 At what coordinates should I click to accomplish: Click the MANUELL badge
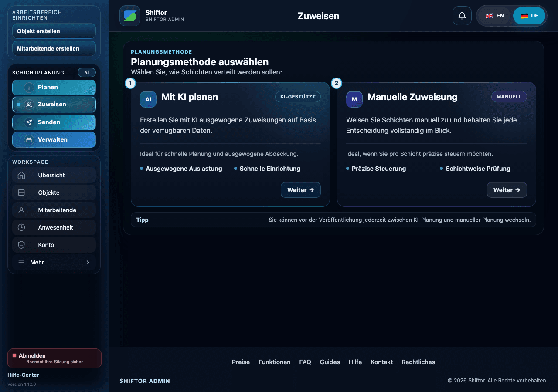(x=509, y=97)
